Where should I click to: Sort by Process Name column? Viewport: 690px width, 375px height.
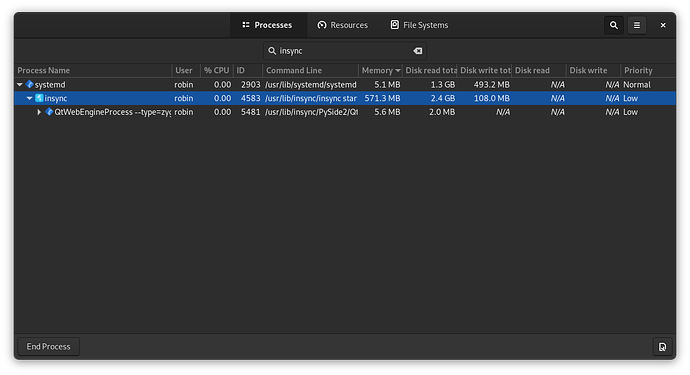[93, 70]
